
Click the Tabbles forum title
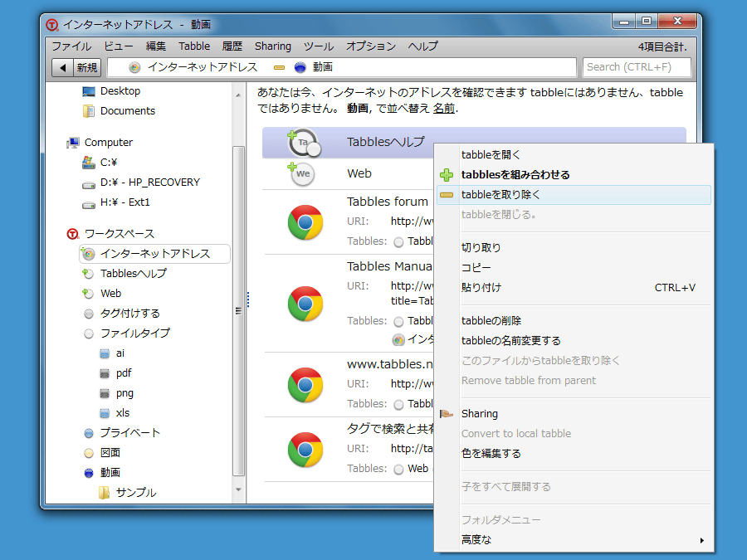tap(388, 202)
